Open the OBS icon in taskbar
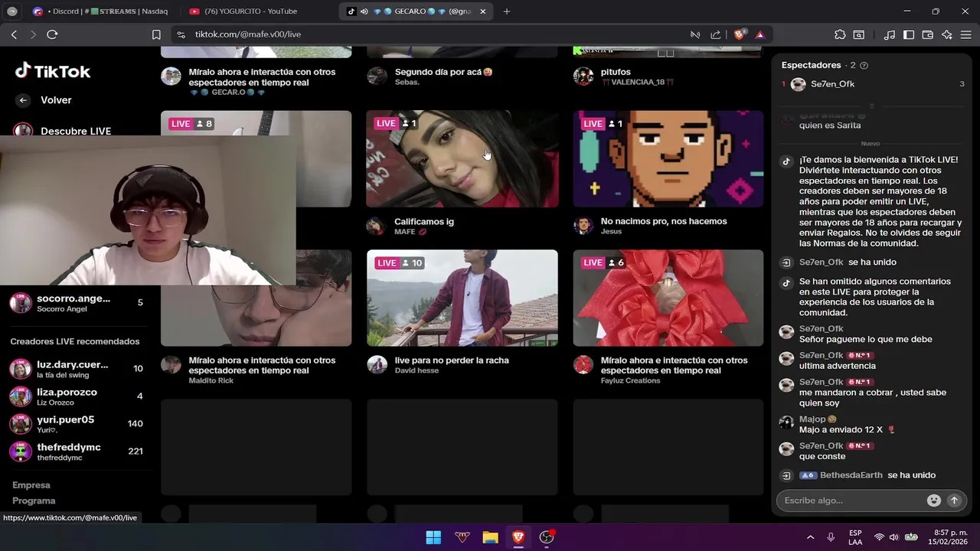The image size is (980, 551). 547,537
